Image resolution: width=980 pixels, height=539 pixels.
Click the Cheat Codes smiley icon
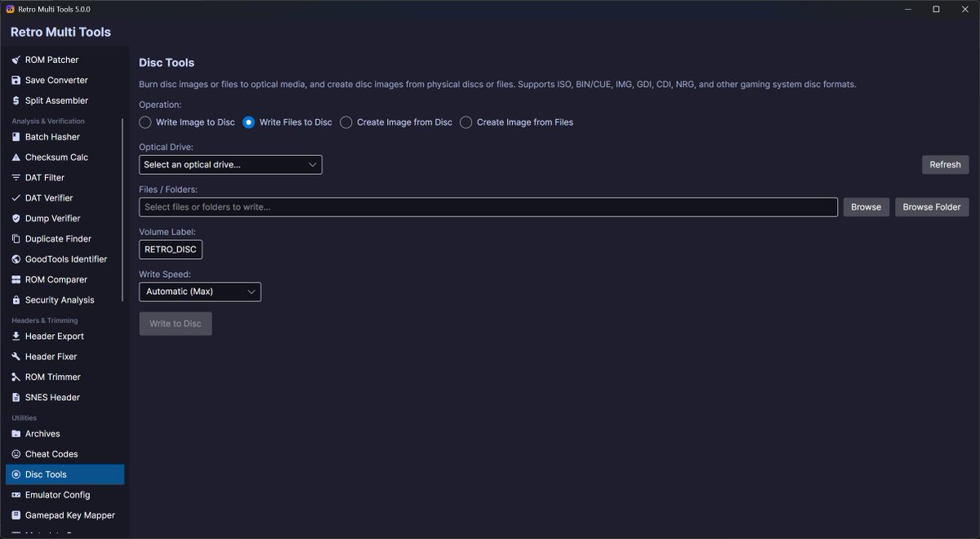point(16,454)
